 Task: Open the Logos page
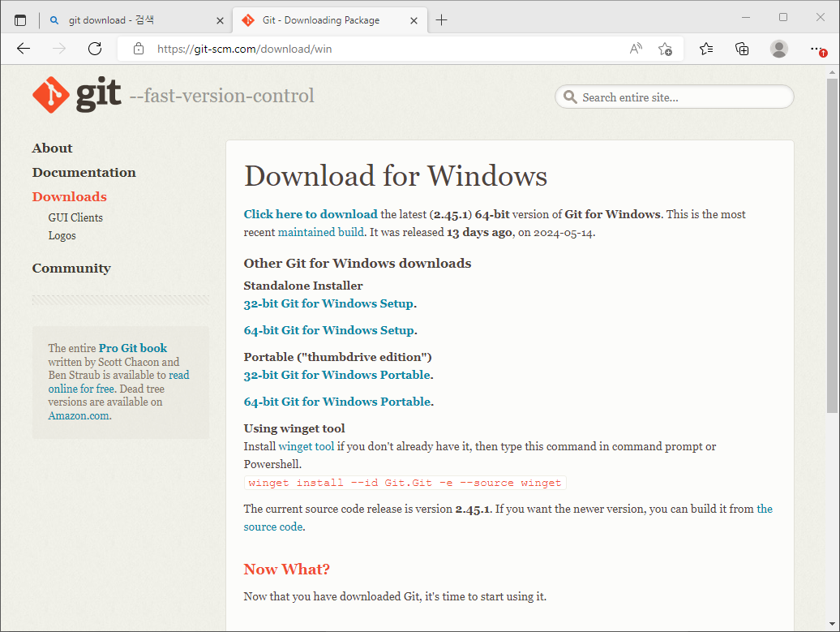click(62, 236)
